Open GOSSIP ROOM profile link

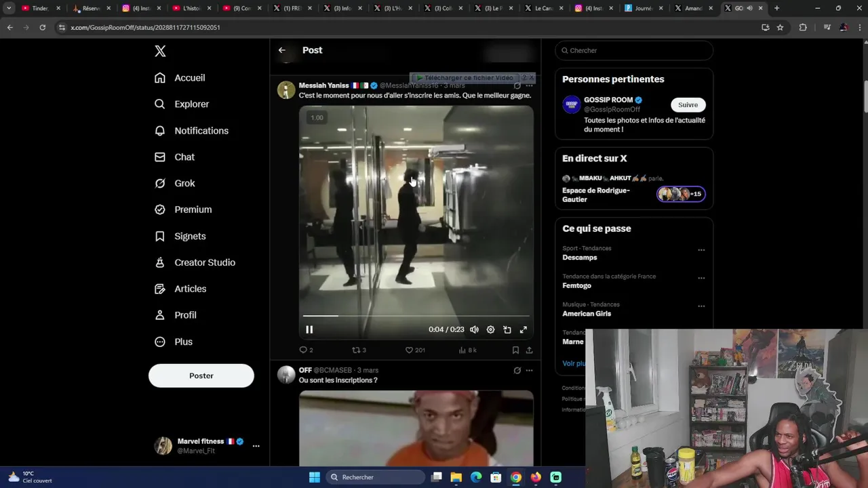pyautogui.click(x=608, y=100)
